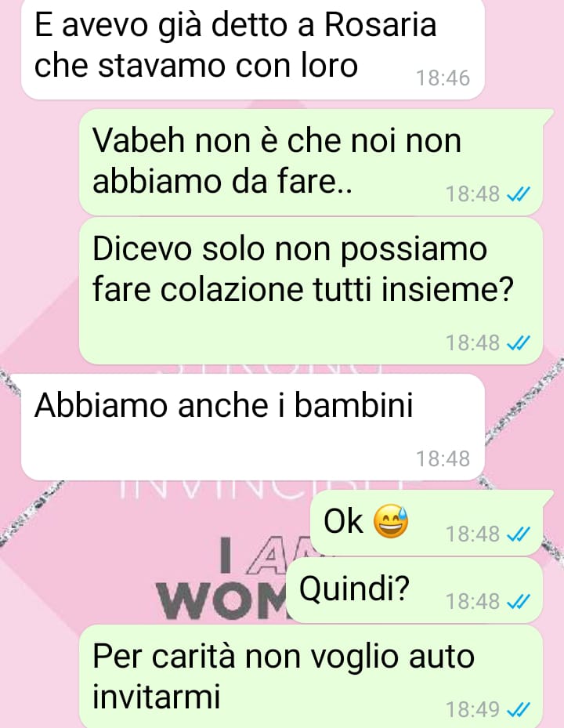Tap the word 'colazione' in the green message
This screenshot has height=728, width=564.
pyautogui.click(x=233, y=289)
